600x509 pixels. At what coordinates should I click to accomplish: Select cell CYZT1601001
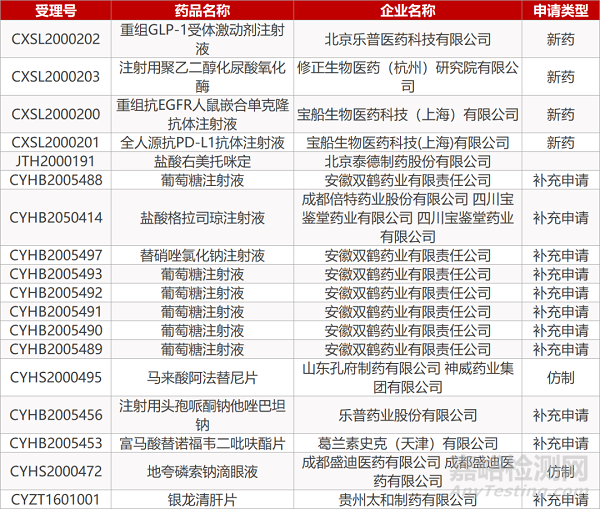(x=56, y=499)
